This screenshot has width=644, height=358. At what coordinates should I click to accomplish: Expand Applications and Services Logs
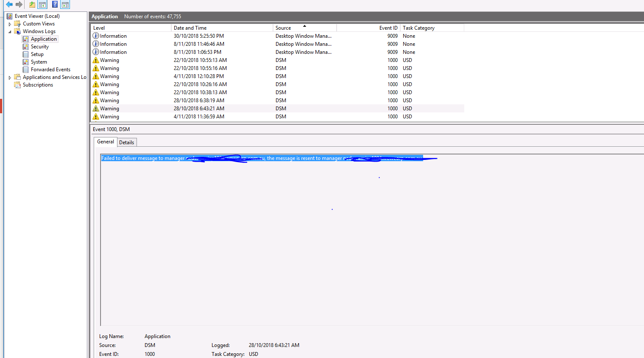pos(10,77)
